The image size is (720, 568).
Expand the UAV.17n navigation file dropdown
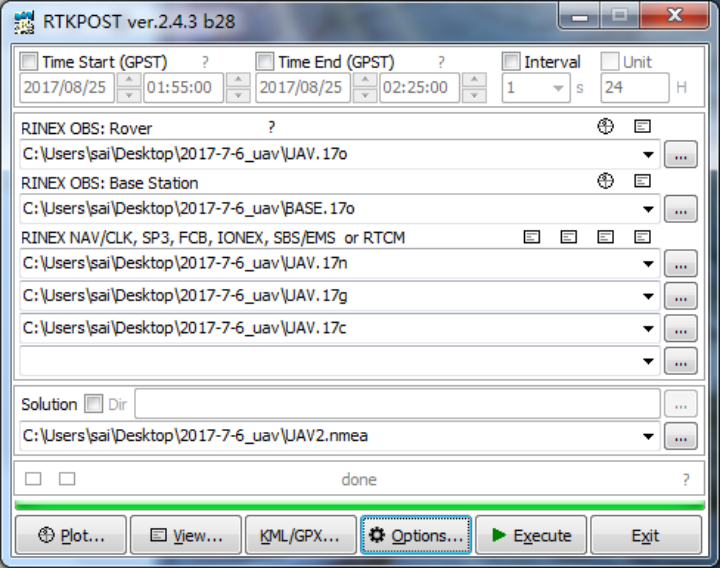click(648, 264)
